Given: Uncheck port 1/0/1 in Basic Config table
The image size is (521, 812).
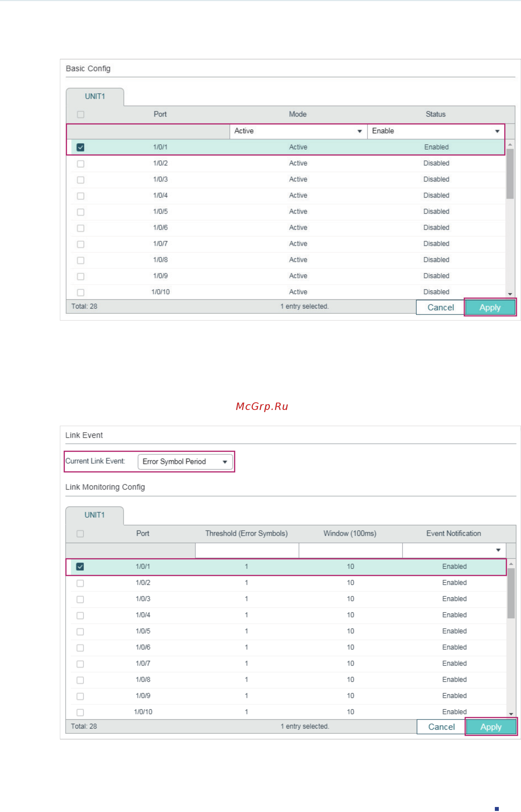Looking at the screenshot, I should (81, 147).
